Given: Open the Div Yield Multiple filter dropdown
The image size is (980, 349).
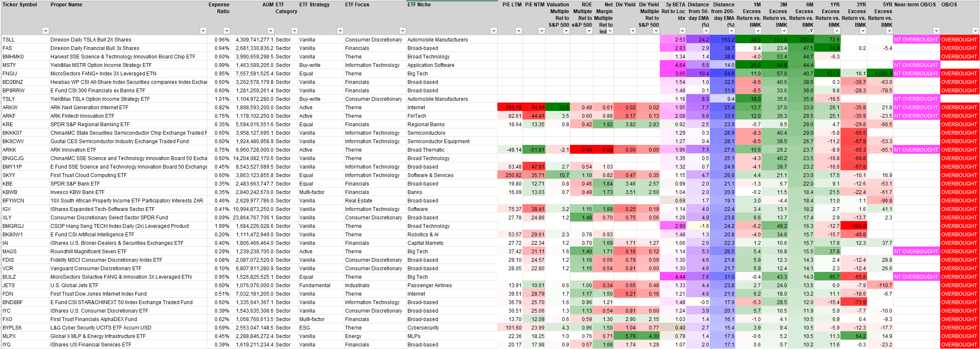Looking at the screenshot, I should point(656,31).
